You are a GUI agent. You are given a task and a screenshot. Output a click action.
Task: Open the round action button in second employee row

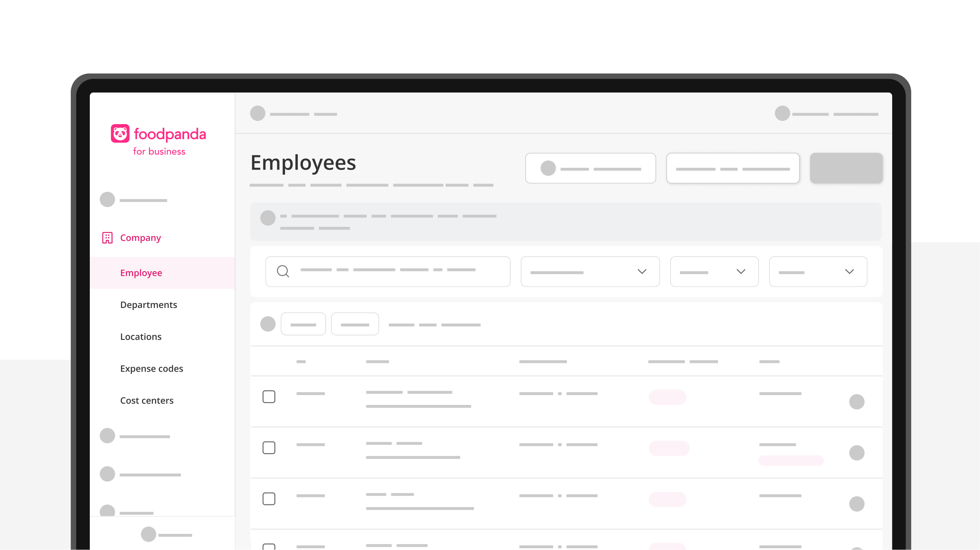coord(857,453)
